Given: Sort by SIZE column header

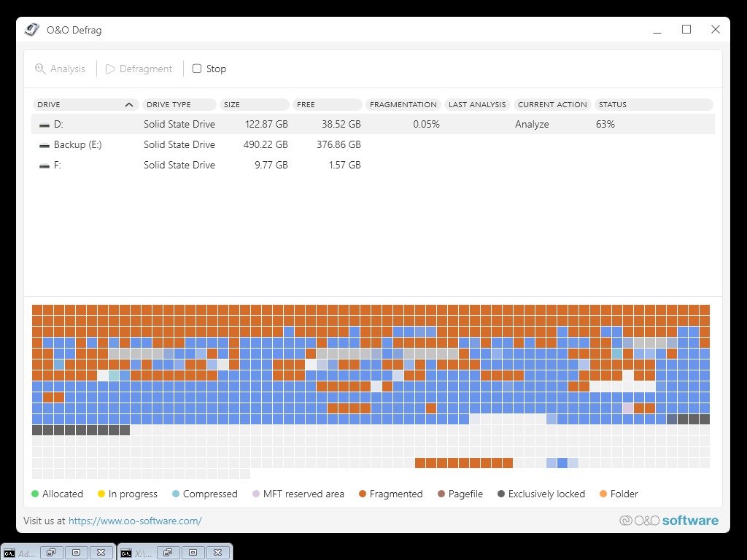Looking at the screenshot, I should 255,105.
